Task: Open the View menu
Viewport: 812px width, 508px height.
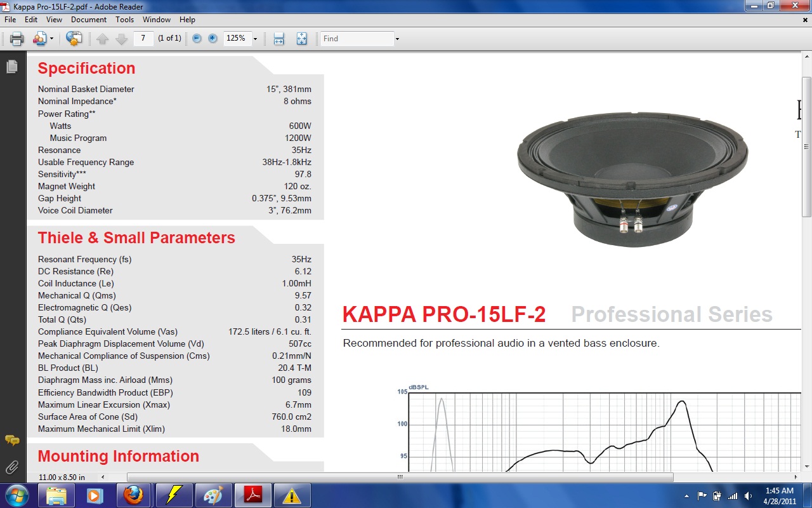Action: point(54,20)
